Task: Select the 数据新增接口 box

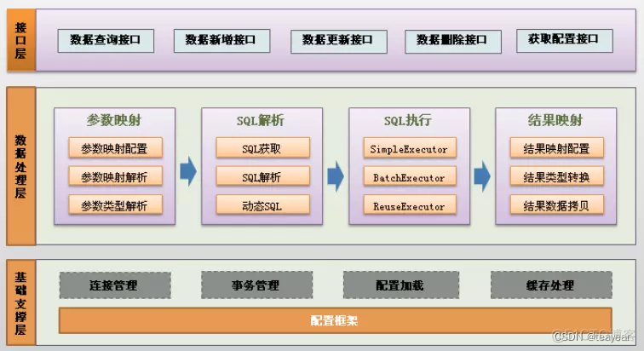Action: [x=221, y=41]
